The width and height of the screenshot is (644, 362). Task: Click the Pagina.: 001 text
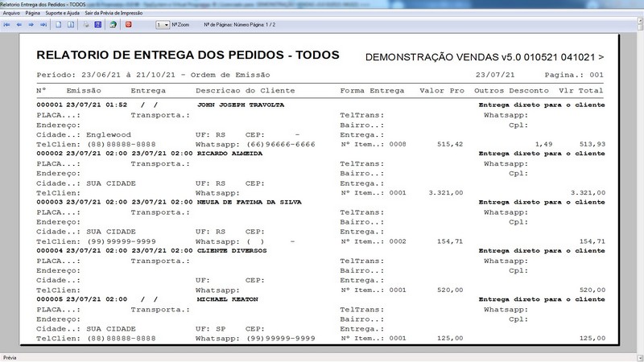coord(574,75)
